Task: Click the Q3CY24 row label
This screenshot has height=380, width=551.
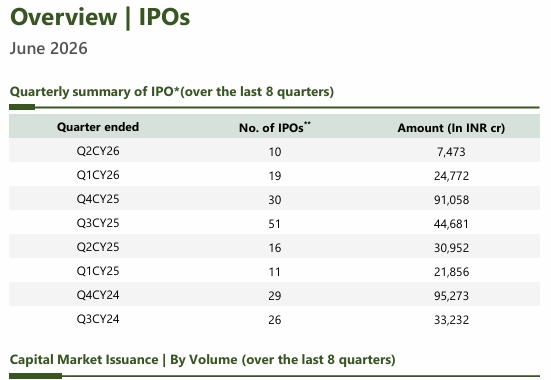Action: (x=98, y=319)
